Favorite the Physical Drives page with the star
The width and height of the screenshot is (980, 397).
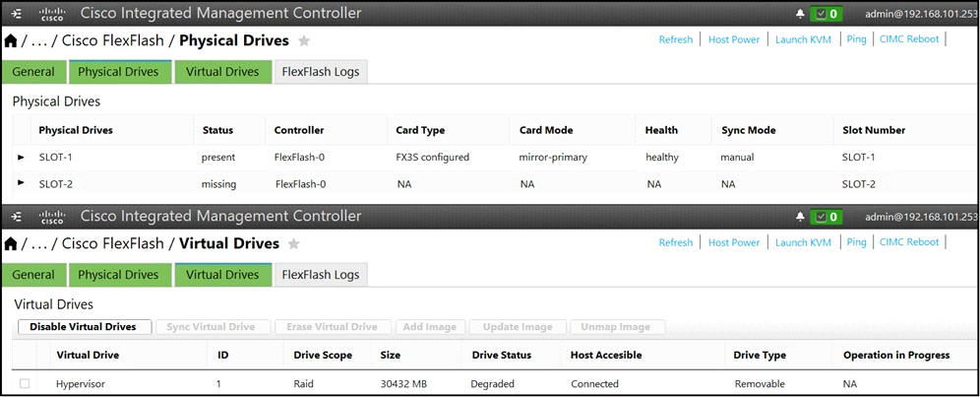click(304, 41)
